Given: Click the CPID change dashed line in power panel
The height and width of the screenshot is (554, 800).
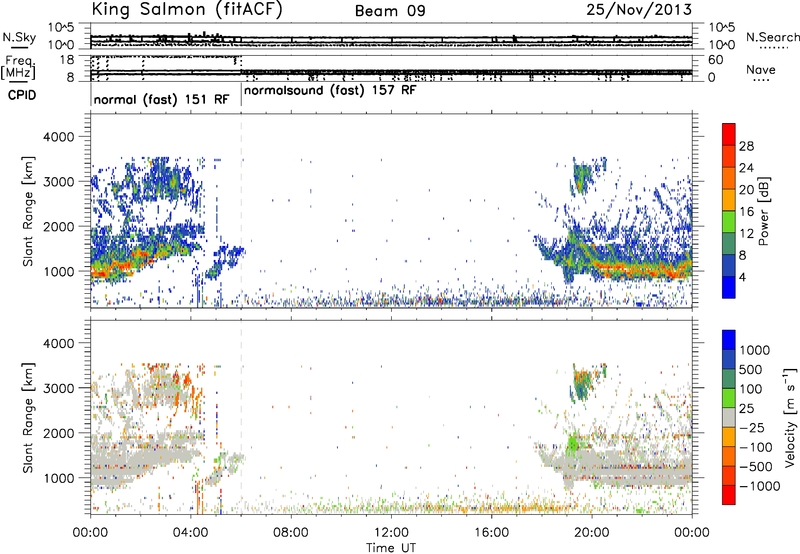Looking at the screenshot, I should tap(241, 210).
